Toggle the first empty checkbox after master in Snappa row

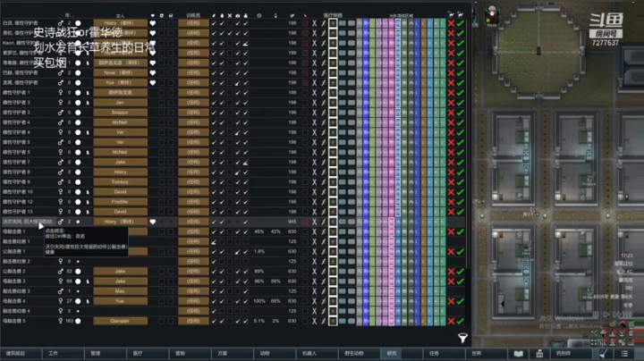pyautogui.click(x=162, y=113)
